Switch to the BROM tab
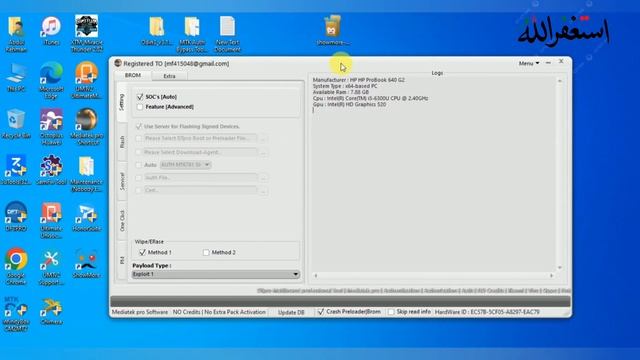The width and height of the screenshot is (640, 360). point(133,76)
